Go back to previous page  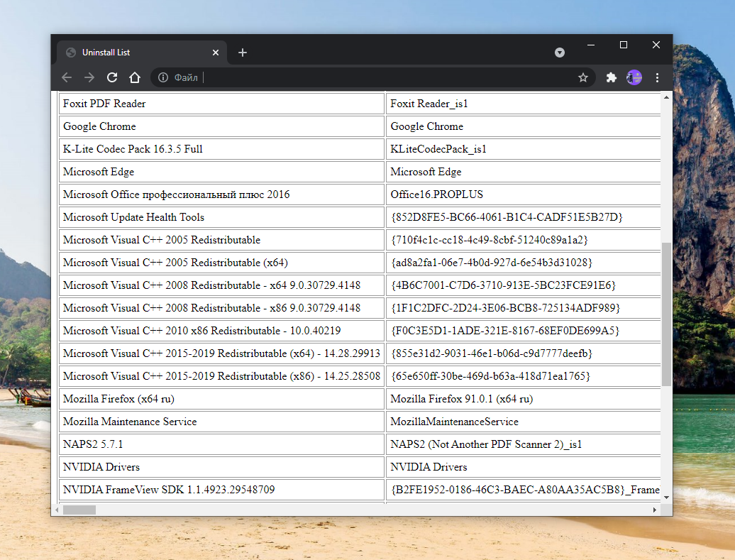(x=67, y=77)
